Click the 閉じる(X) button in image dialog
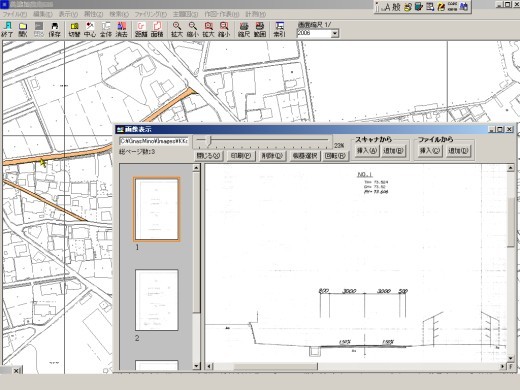 [x=209, y=156]
